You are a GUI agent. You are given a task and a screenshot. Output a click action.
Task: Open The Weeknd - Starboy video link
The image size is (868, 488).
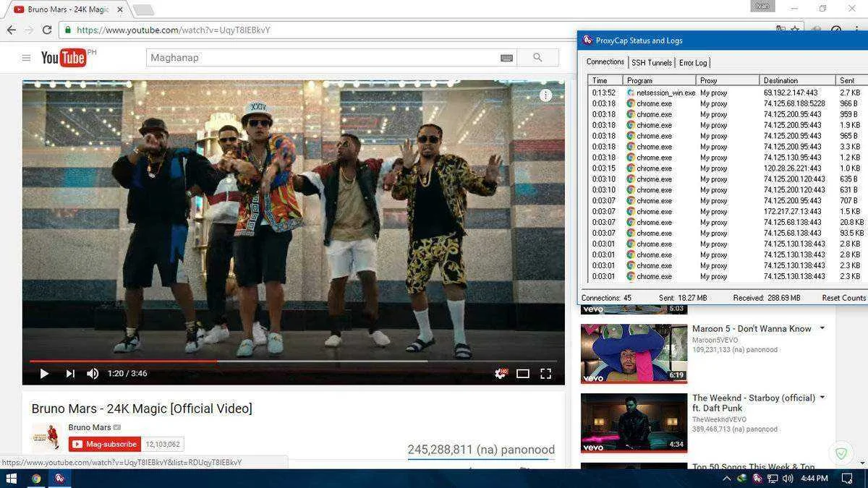(x=753, y=403)
